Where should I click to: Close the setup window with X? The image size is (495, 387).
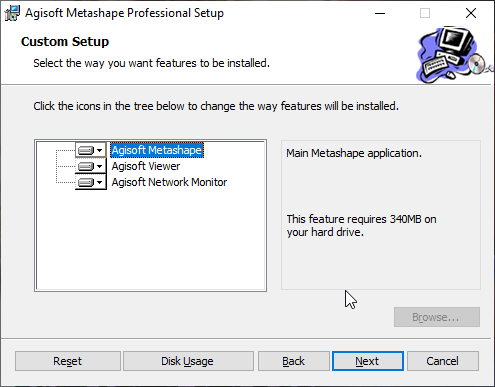pos(471,13)
